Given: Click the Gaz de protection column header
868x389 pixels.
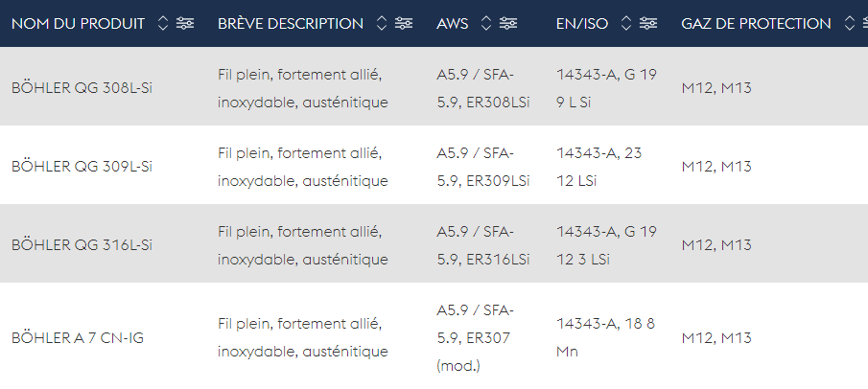Looking at the screenshot, I should [x=756, y=24].
